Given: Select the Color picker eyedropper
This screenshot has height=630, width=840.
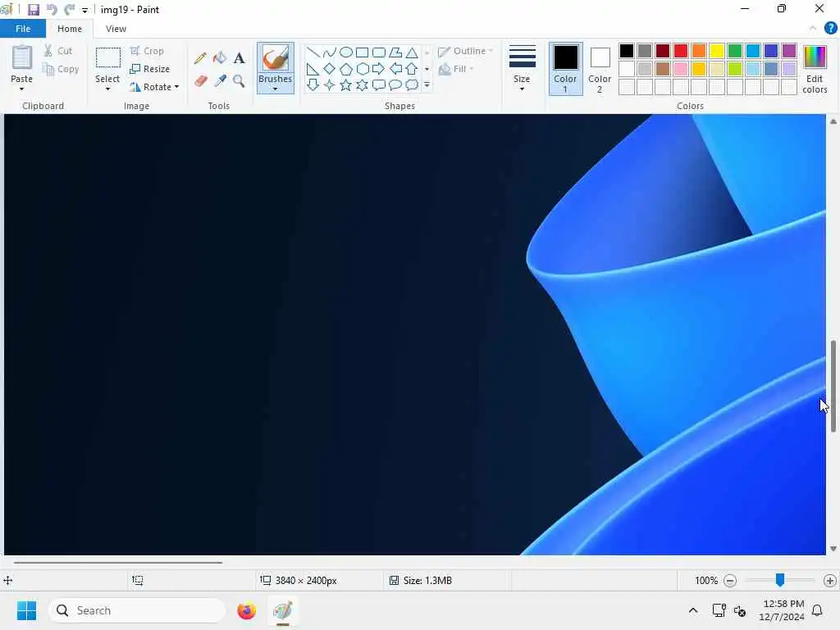Looking at the screenshot, I should pos(220,81).
